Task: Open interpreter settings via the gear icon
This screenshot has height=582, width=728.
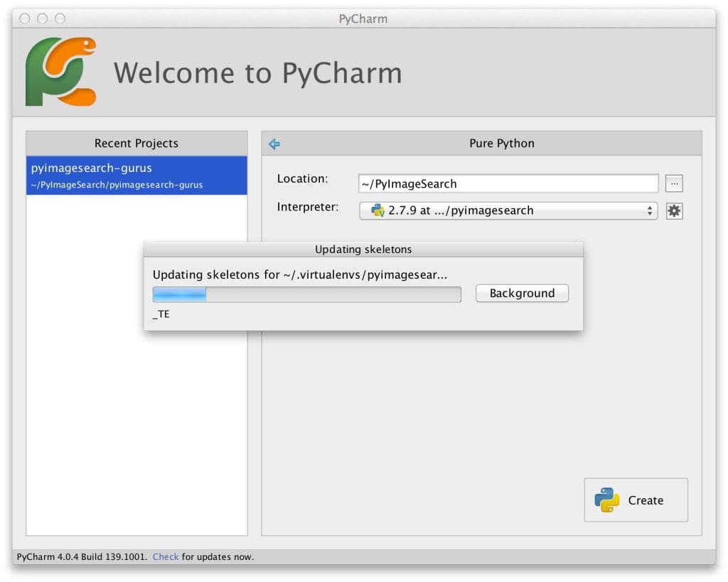Action: [x=673, y=210]
